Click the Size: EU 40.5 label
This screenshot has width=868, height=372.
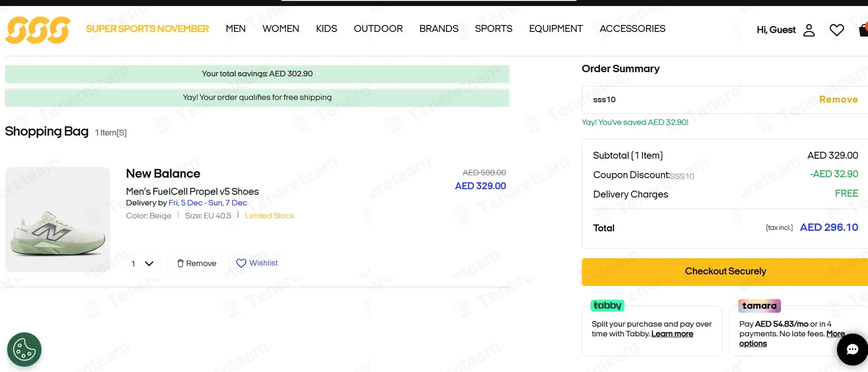[x=208, y=216]
